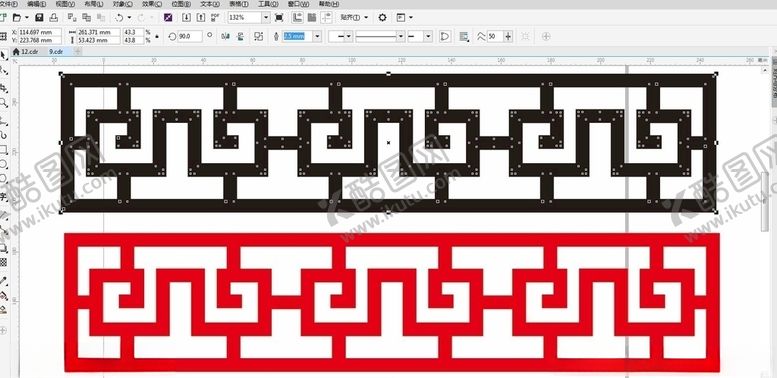Image resolution: width=777 pixels, height=378 pixels.
Task: Click the rotation angle field showing 90.0
Action: 190,36
